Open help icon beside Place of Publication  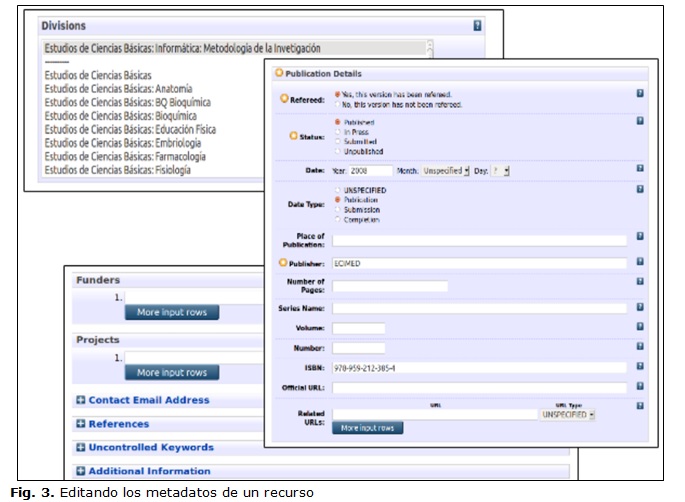(x=640, y=237)
